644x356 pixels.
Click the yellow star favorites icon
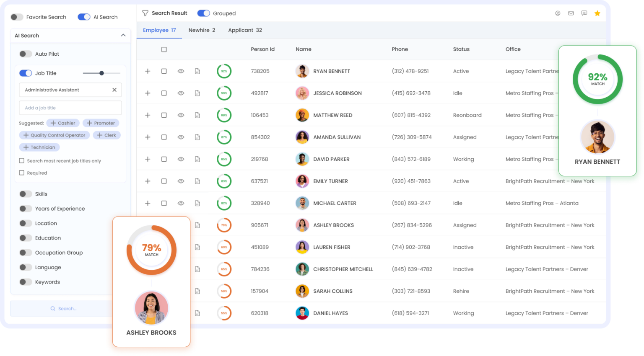point(597,13)
